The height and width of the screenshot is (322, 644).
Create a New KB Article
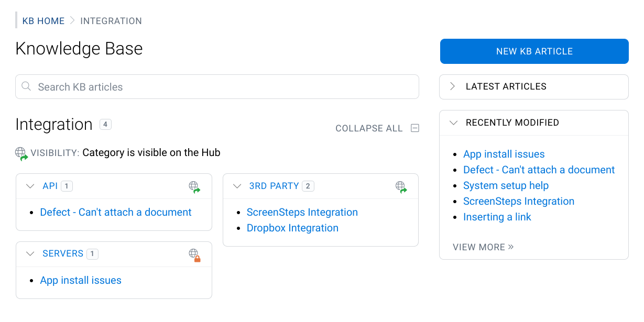[534, 51]
